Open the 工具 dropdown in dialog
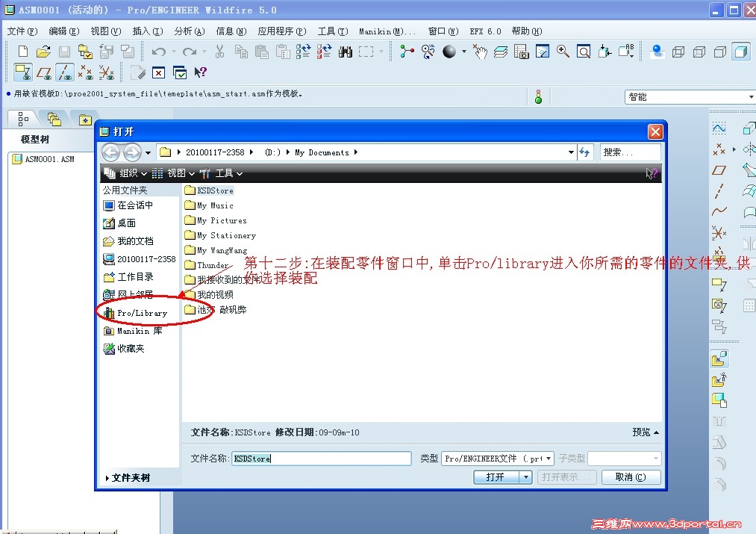 222,173
